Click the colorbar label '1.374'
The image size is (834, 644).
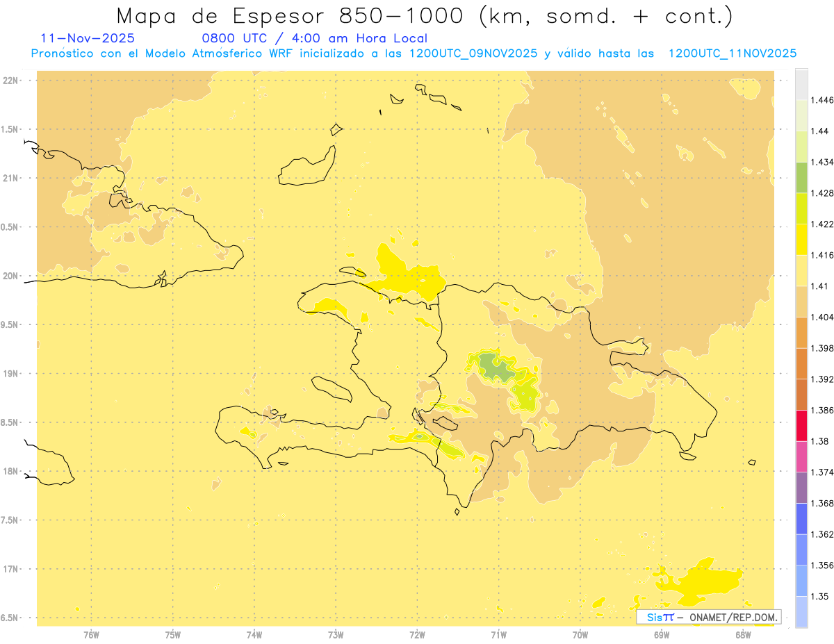[x=823, y=472]
